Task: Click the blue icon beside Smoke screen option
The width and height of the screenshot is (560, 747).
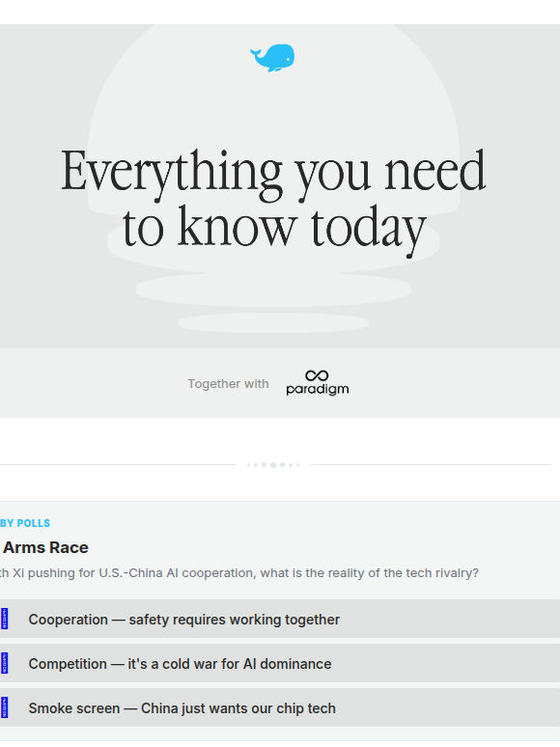Action: coord(4,707)
